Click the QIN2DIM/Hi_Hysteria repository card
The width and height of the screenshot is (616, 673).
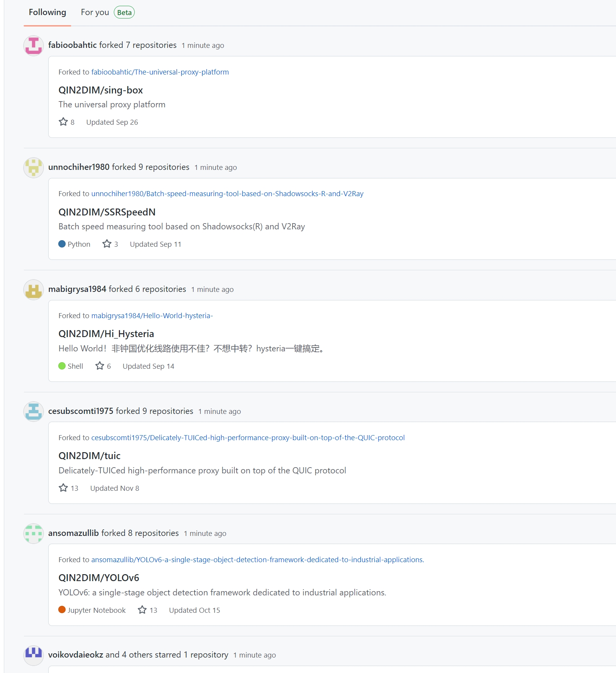[x=106, y=334]
